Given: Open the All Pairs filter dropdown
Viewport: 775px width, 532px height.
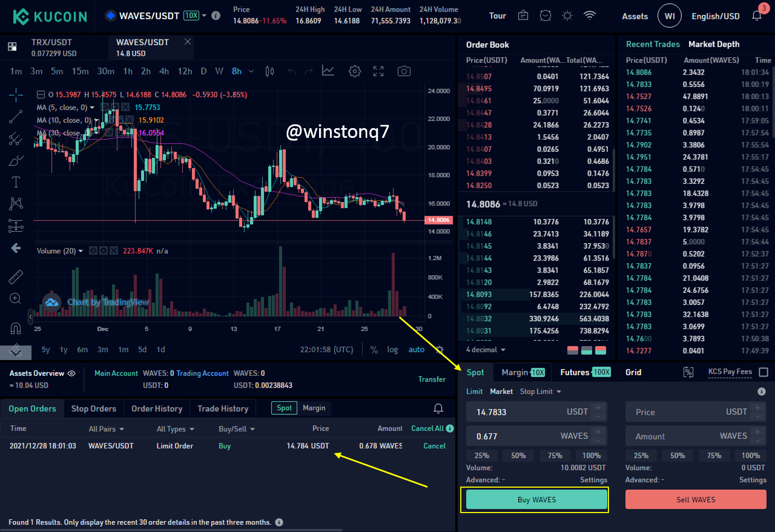Looking at the screenshot, I should click(107, 429).
